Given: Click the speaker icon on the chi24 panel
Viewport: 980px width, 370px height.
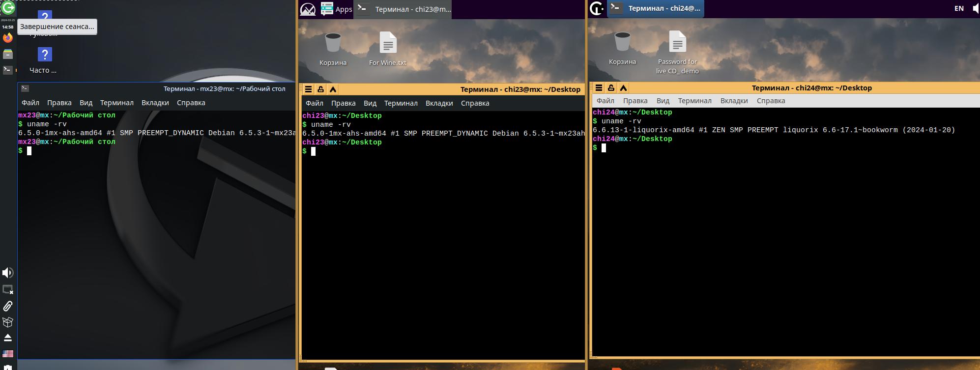Looking at the screenshot, I should [x=976, y=8].
